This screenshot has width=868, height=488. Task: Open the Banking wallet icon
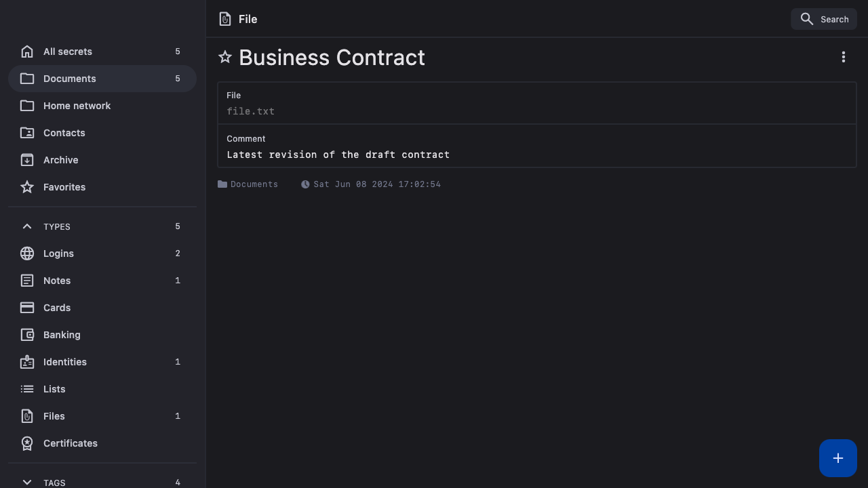(27, 335)
